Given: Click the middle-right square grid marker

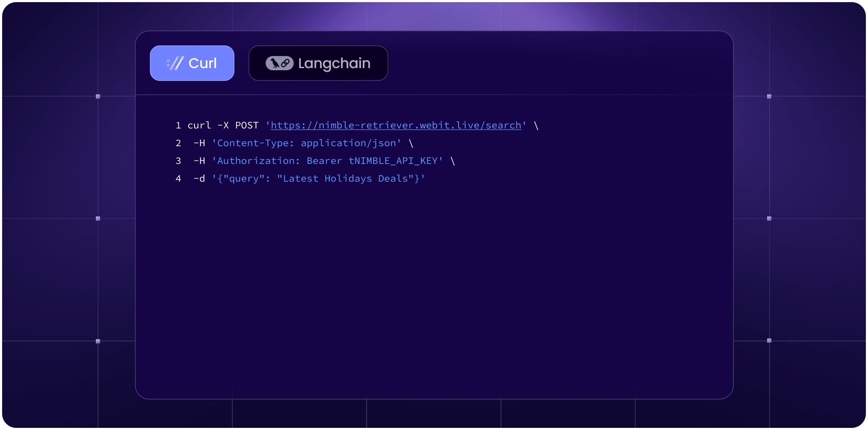Looking at the screenshot, I should tap(769, 219).
